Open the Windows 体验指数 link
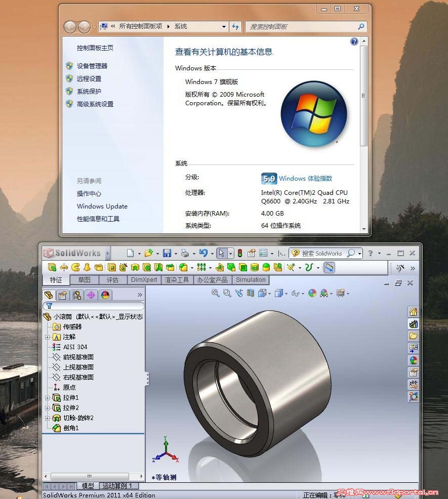 tap(305, 178)
